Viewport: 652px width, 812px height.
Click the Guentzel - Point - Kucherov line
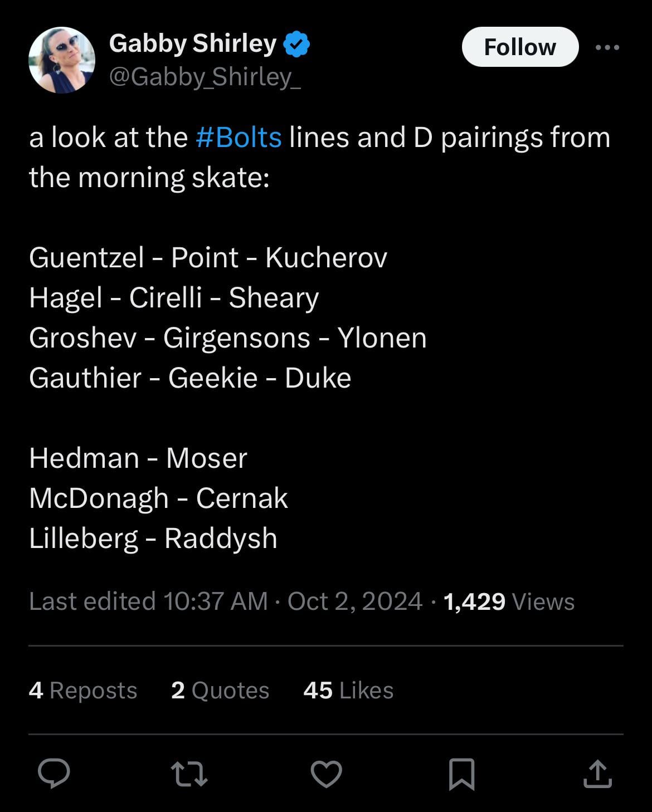click(208, 258)
